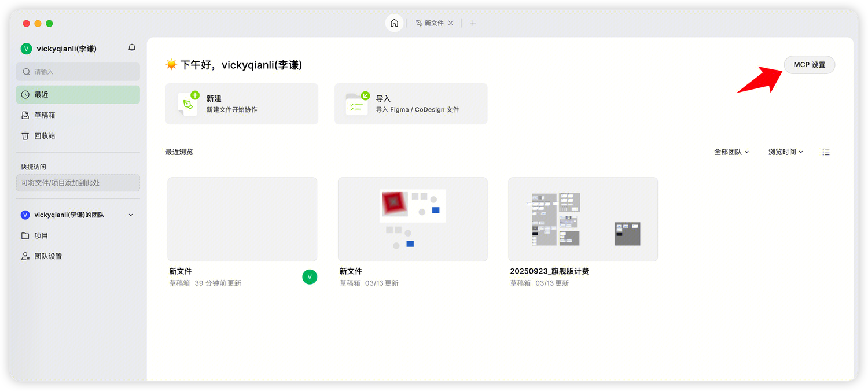This screenshot has width=868, height=391.
Task: Switch to list view icon
Action: [826, 152]
